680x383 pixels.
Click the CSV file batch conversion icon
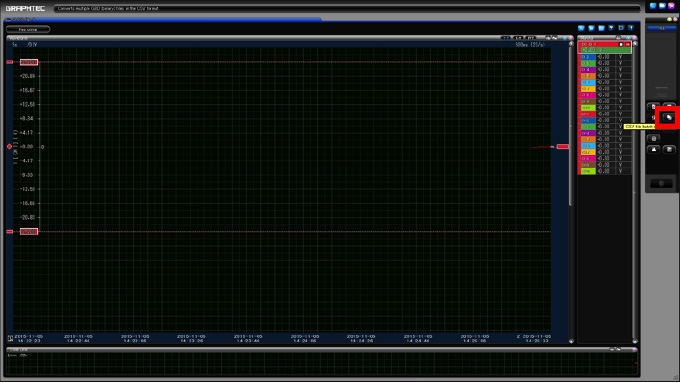click(x=669, y=118)
